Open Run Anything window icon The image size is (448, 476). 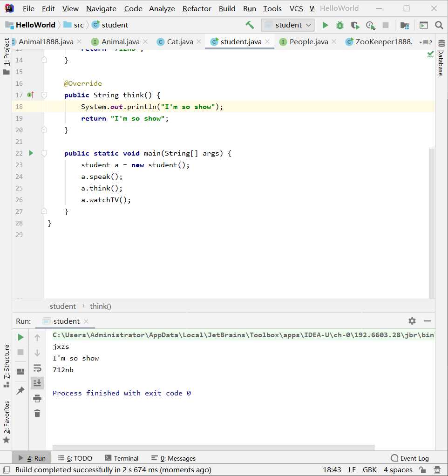pos(423,25)
